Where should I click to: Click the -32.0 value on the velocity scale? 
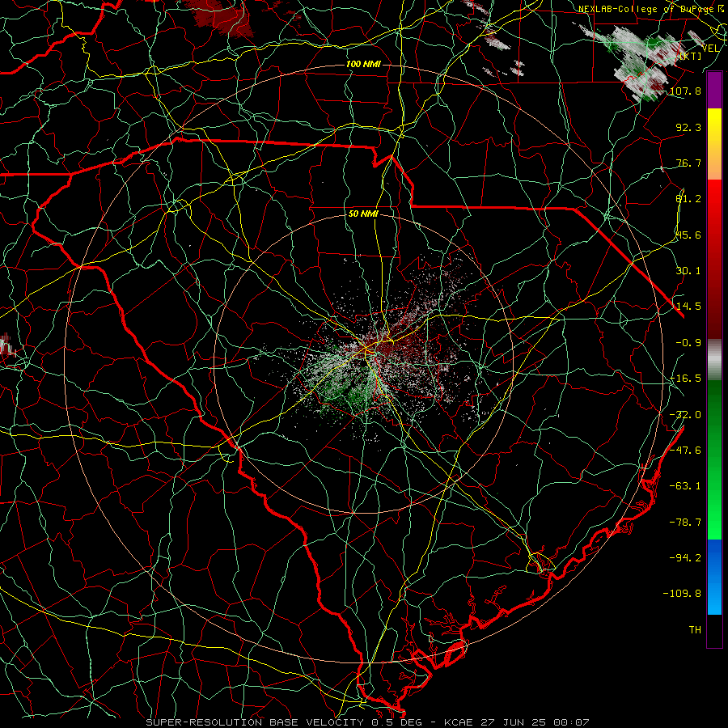[685, 415]
